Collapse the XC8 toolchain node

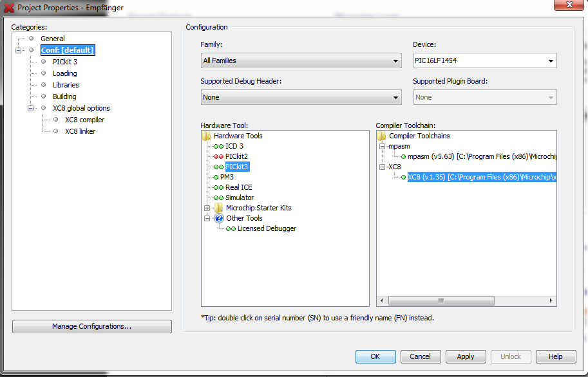[382, 167]
